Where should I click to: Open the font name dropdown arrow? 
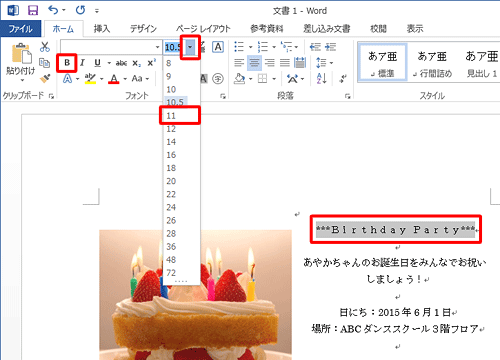click(x=157, y=47)
